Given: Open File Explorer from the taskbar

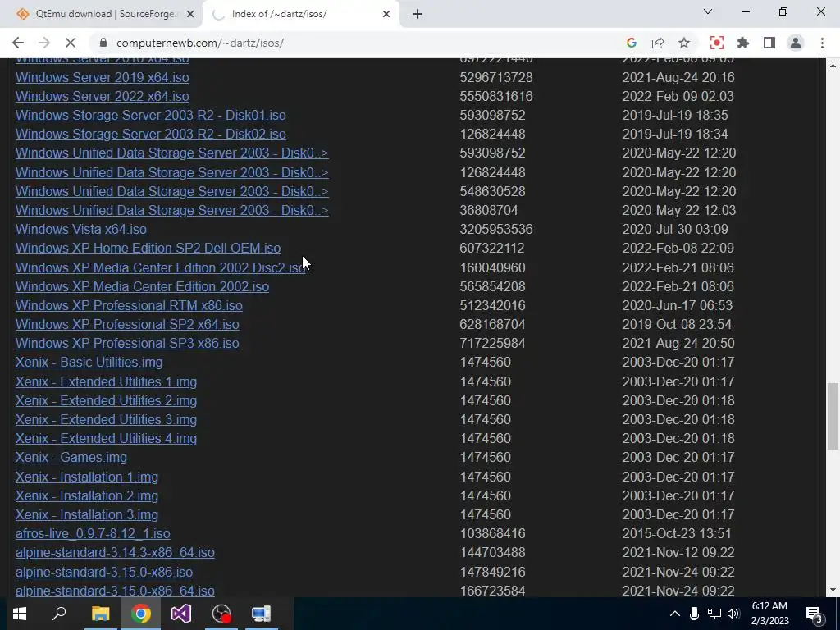Looking at the screenshot, I should point(100,614).
